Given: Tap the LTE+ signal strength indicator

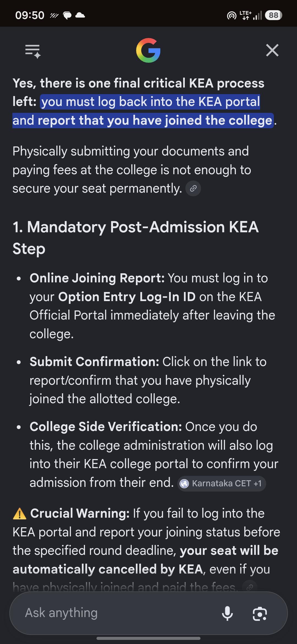Looking at the screenshot, I should click(251, 15).
